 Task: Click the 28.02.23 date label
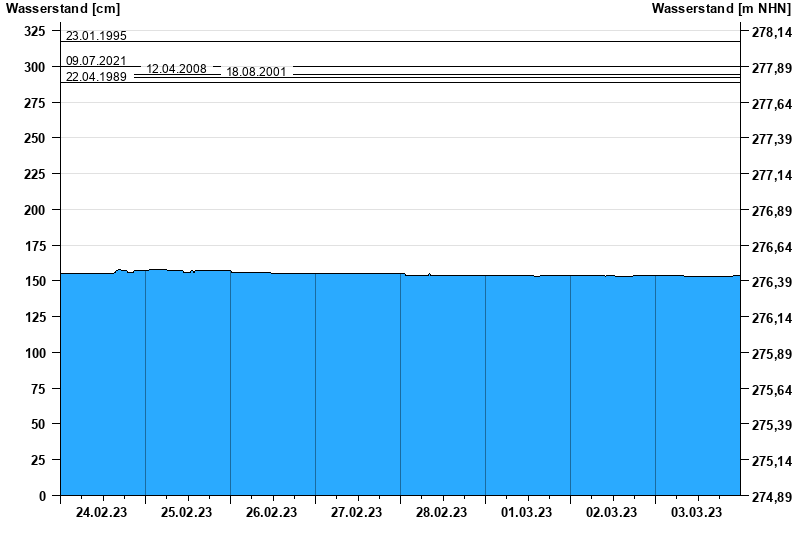coord(442,513)
